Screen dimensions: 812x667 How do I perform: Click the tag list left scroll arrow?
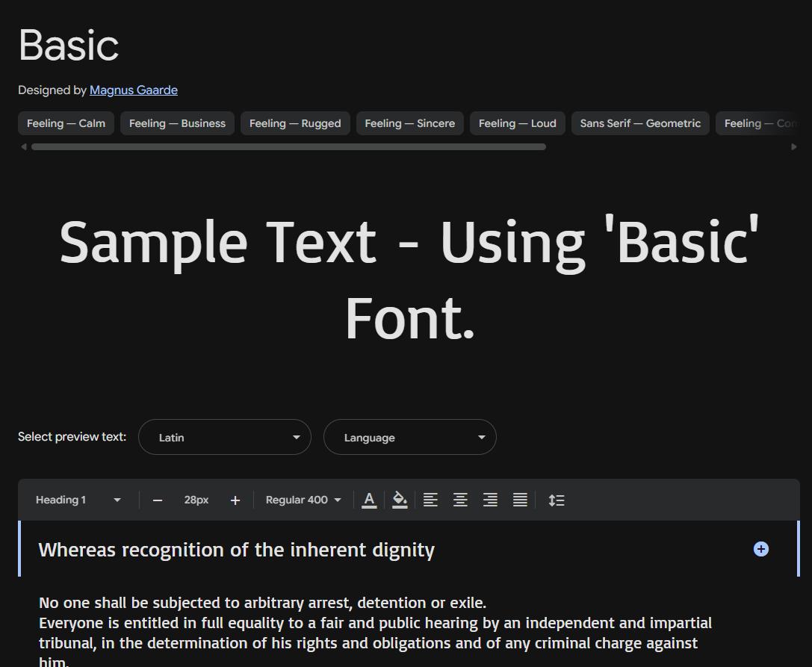(x=23, y=147)
